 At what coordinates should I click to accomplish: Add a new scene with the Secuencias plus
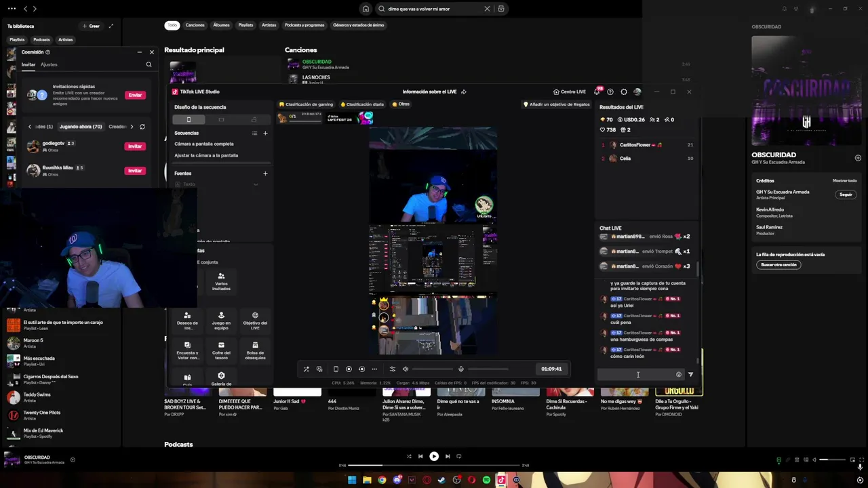coord(265,133)
